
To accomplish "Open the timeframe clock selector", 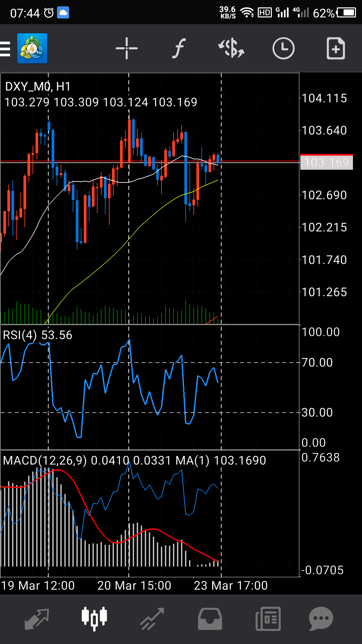I will (283, 49).
